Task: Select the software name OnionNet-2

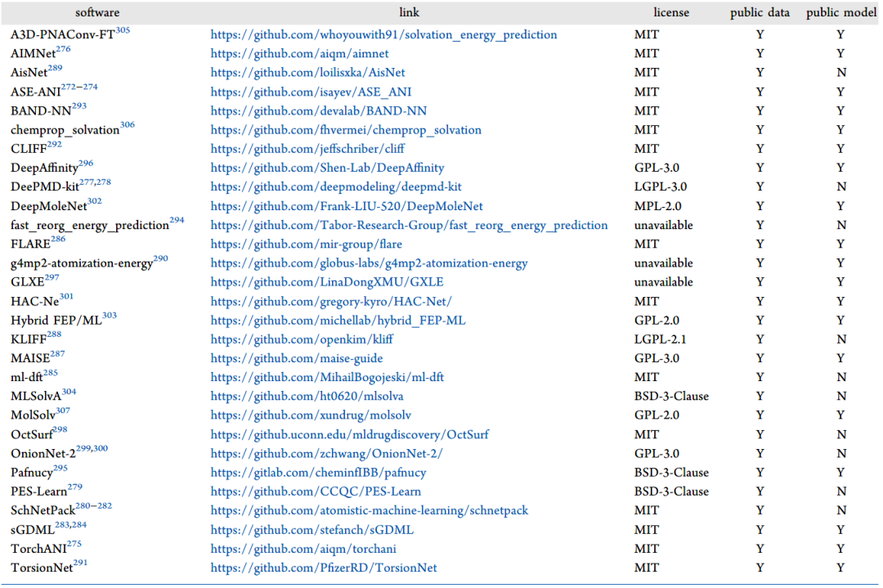Action: (x=43, y=454)
